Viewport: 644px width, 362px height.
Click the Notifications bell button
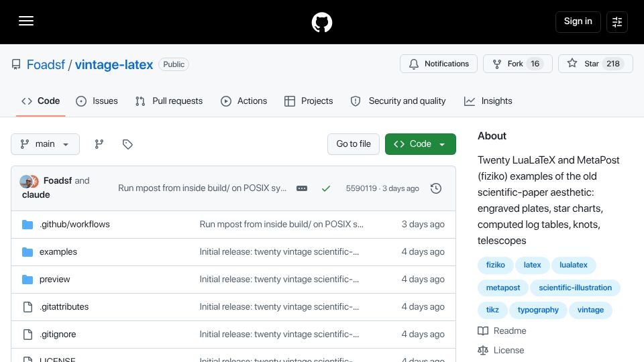(x=439, y=64)
